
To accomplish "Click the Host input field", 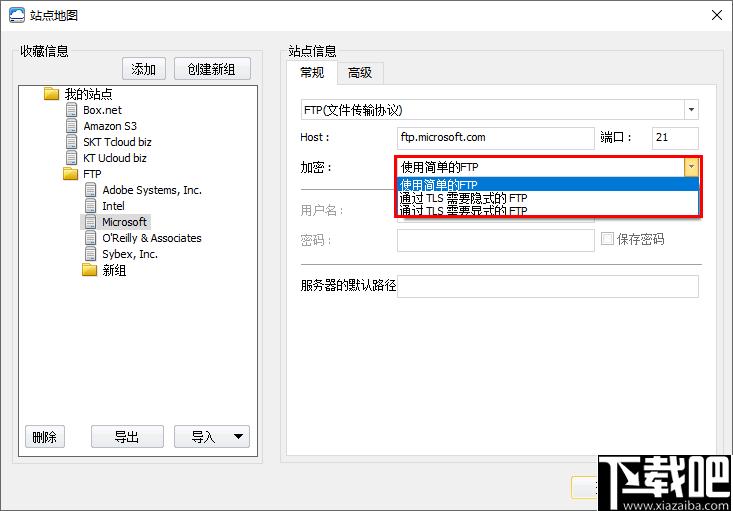I will pos(495,138).
